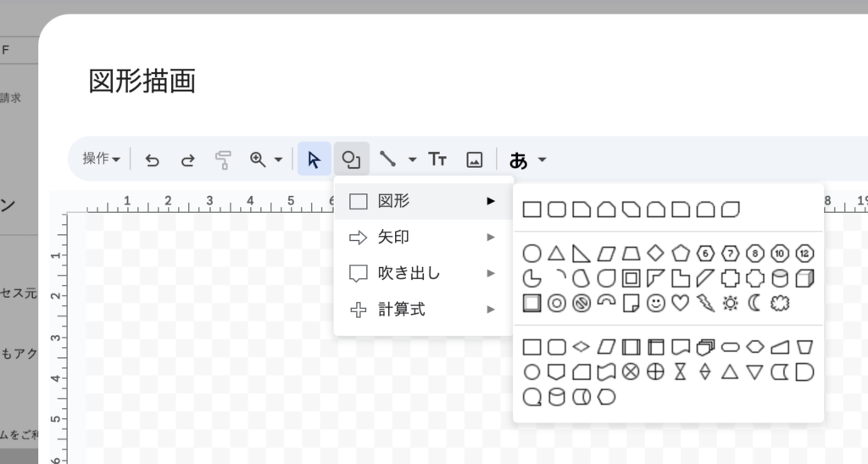Click the undo arrow in the toolbar
Screen dimensions: 868x464
click(x=153, y=159)
